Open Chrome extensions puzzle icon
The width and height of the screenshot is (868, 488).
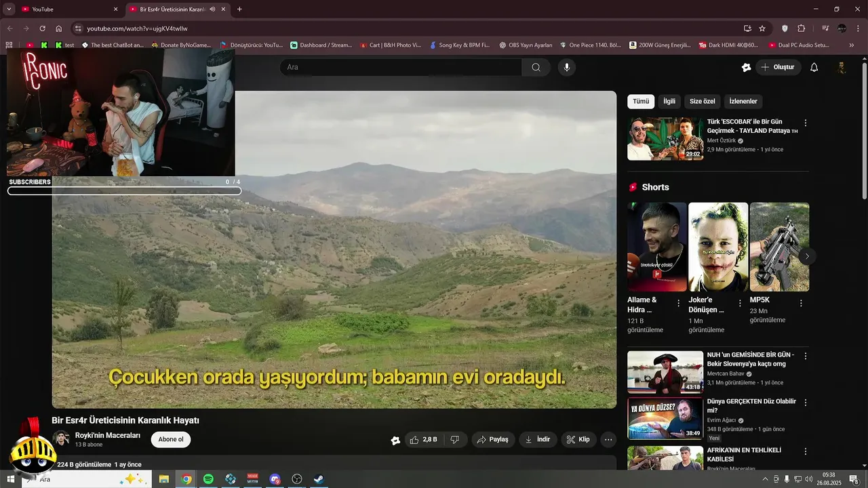coord(801,28)
